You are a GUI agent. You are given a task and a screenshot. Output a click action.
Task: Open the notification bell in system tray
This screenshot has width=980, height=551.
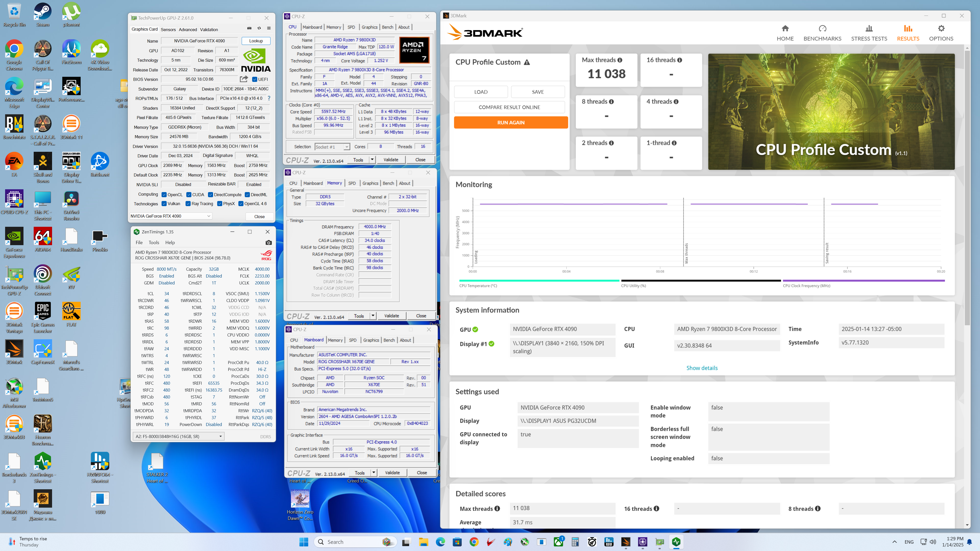click(x=969, y=542)
